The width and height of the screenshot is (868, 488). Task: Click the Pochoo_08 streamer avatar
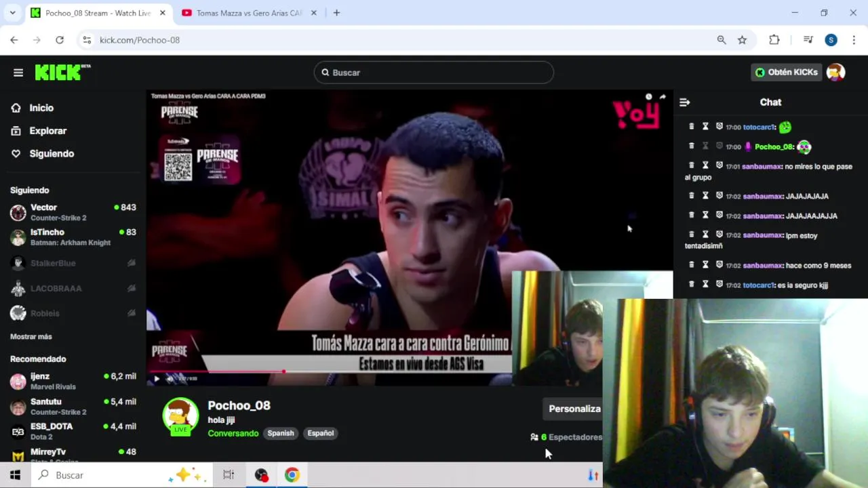tap(180, 415)
